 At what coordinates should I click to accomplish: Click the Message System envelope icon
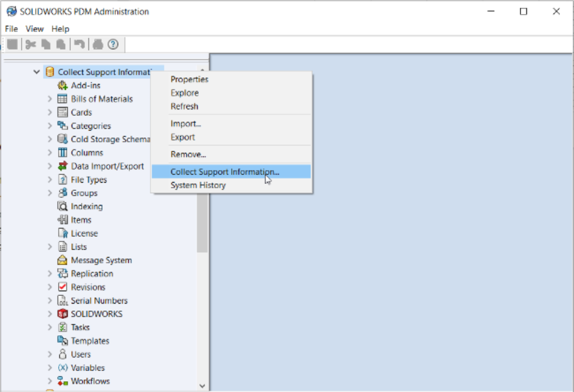tap(62, 260)
